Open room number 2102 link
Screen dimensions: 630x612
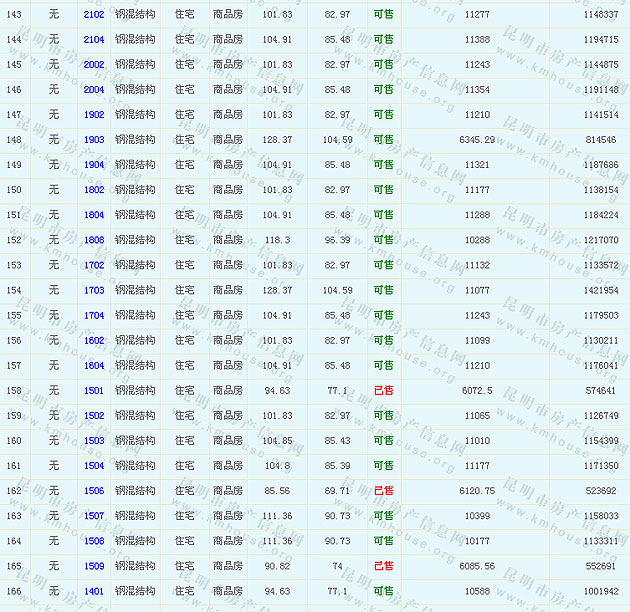pyautogui.click(x=93, y=15)
